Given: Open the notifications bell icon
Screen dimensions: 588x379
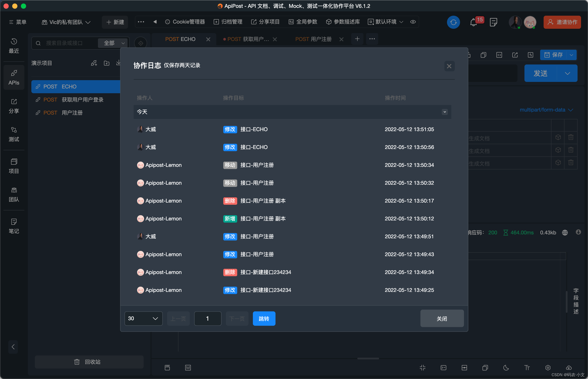Looking at the screenshot, I should point(473,23).
